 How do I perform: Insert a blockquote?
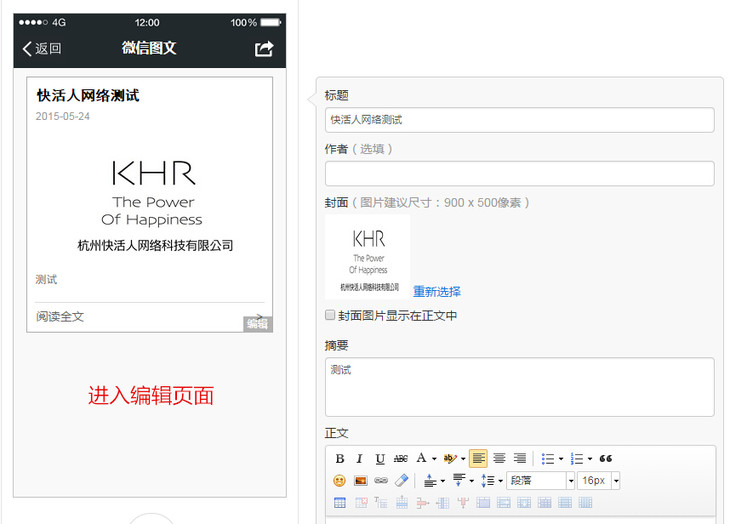[606, 459]
